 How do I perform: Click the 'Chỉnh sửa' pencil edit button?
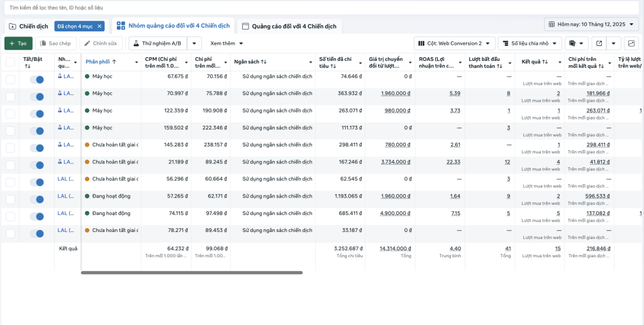tap(101, 43)
